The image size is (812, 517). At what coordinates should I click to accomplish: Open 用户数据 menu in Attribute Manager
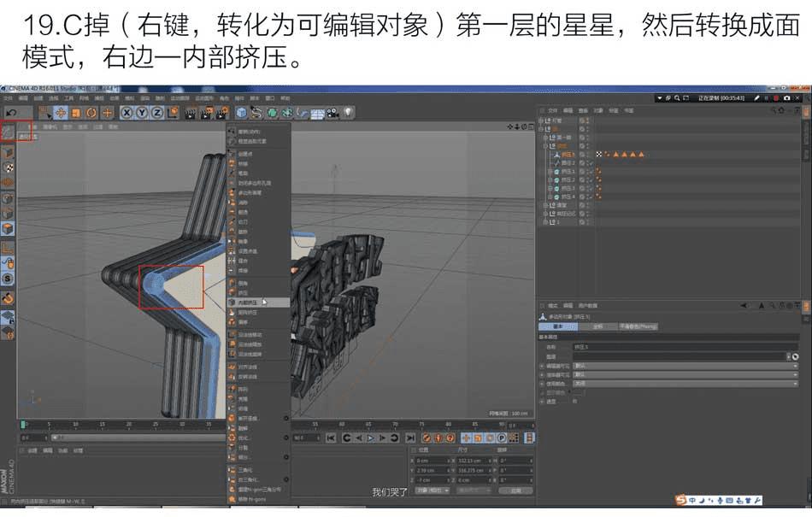pyautogui.click(x=588, y=306)
